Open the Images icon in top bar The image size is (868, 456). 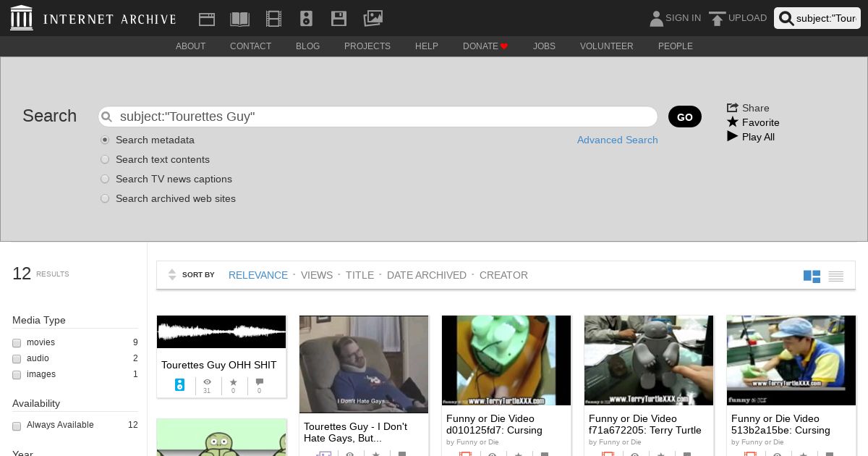373,18
